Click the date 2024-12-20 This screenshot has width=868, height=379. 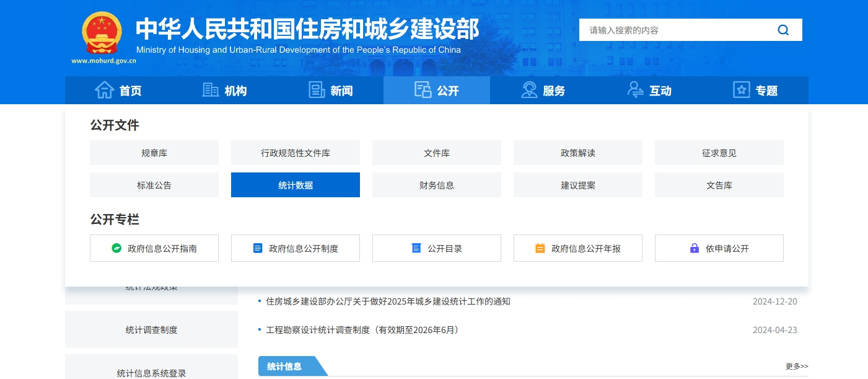(775, 301)
